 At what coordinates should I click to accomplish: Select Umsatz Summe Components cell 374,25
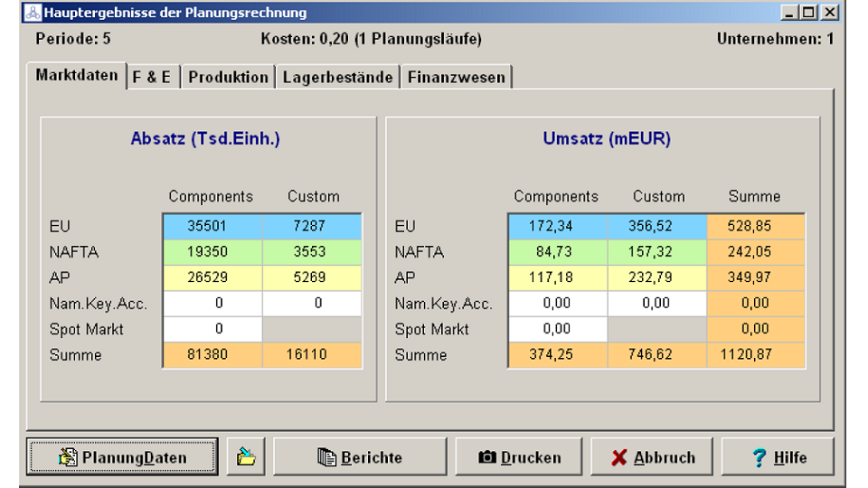(558, 354)
